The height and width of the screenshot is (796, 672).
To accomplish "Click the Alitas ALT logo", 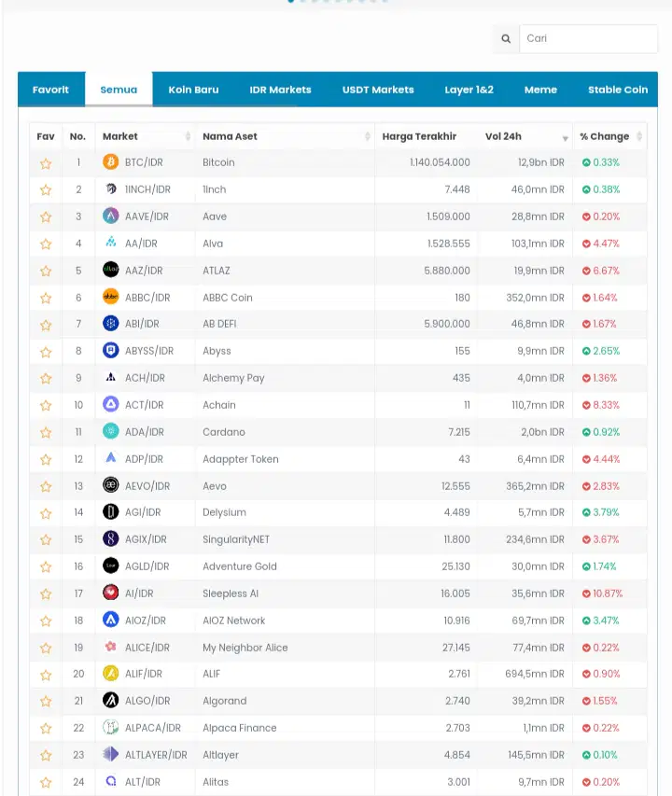I will click(111, 781).
